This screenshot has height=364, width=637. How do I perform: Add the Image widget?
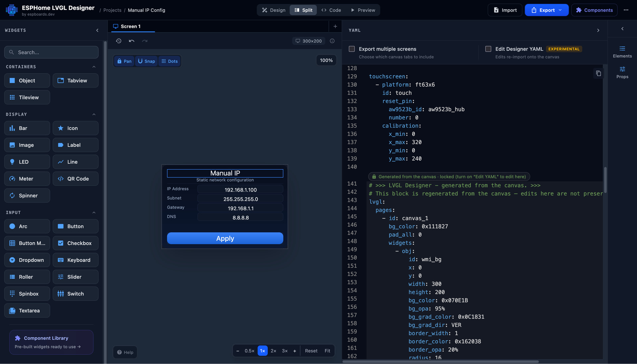27,145
